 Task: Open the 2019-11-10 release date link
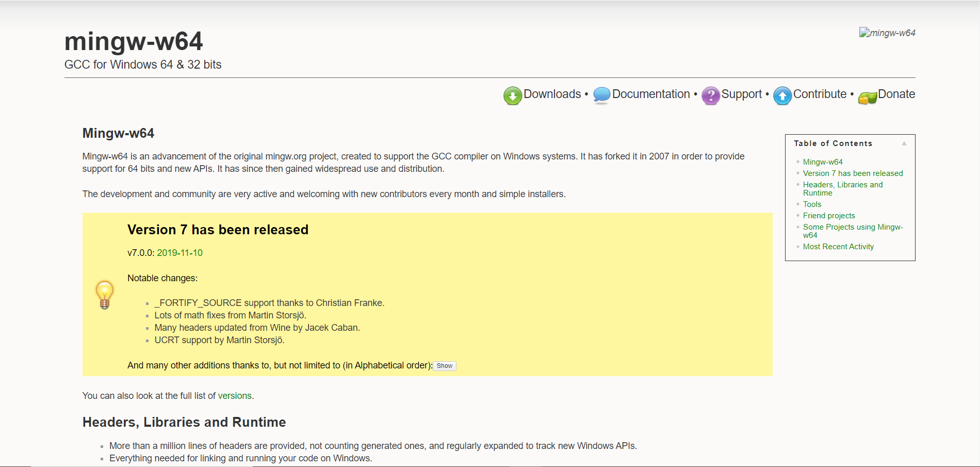(179, 253)
